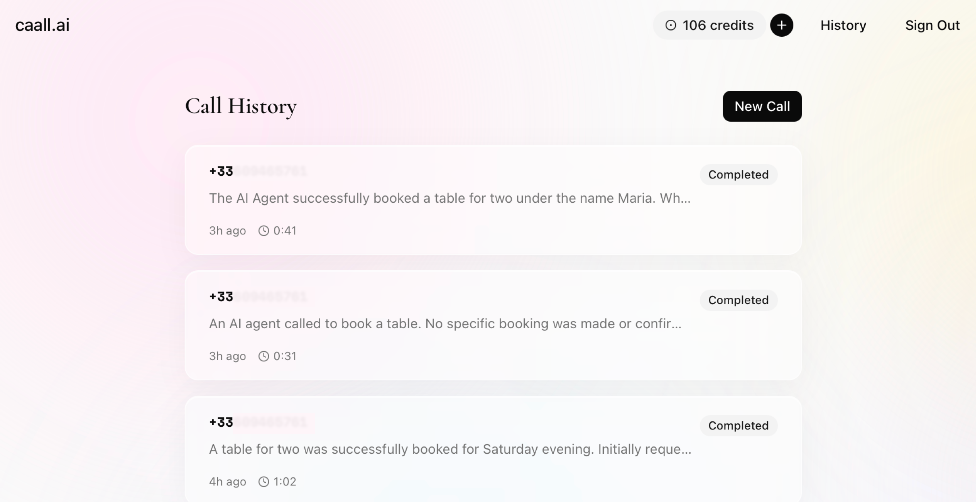Click the Completed badge on the second call
This screenshot has width=980, height=502.
point(738,300)
